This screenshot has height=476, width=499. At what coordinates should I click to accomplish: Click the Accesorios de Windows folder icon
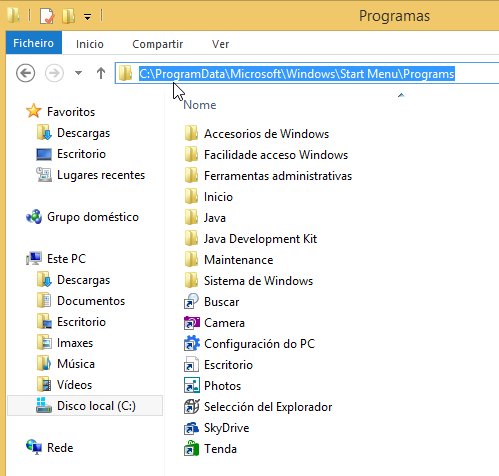point(191,134)
